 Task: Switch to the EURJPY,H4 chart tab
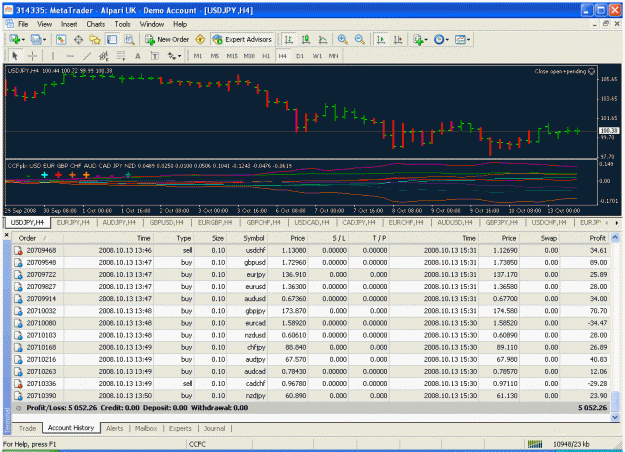(73, 222)
